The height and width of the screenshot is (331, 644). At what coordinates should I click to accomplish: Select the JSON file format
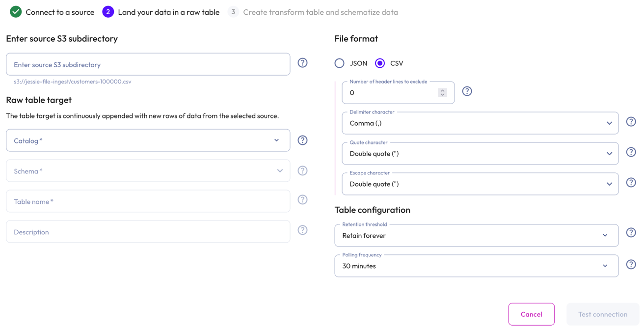coord(339,63)
